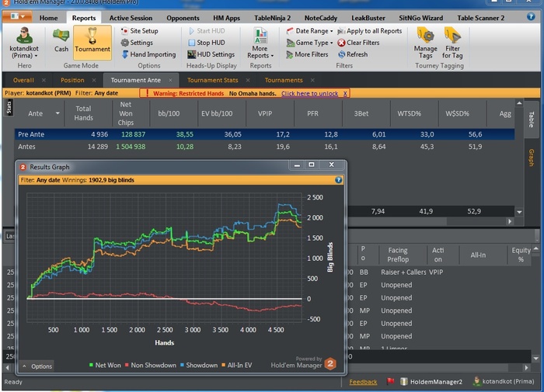
Task: Select the Tournament Stats report tab
Action: point(212,80)
